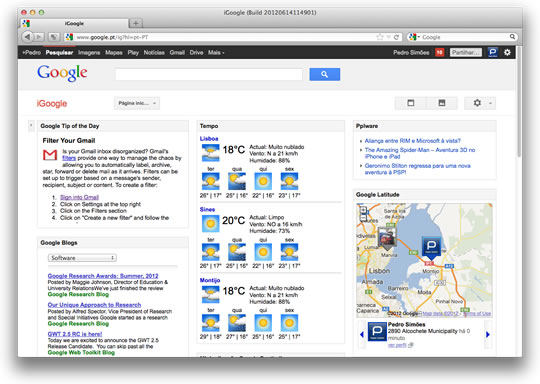Zoom out on the Latitude map

[x=363, y=218]
